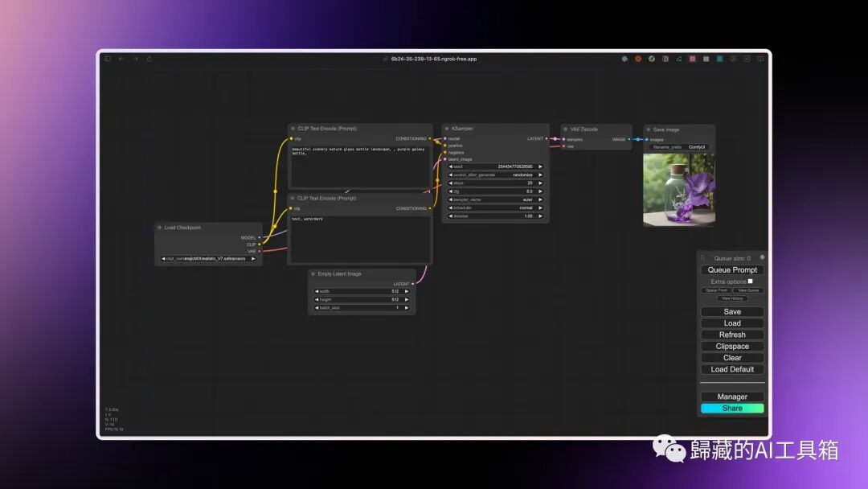868x489 pixels.
Task: Select previous checkpoint with ckpt_name left arrow
Action: coord(162,259)
